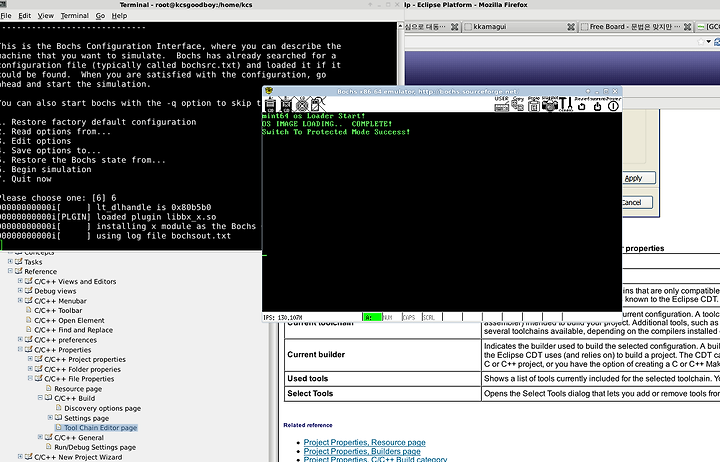Close the kkamagui Firefox tab
Screen dimensions: 720x462
[x=571, y=27]
